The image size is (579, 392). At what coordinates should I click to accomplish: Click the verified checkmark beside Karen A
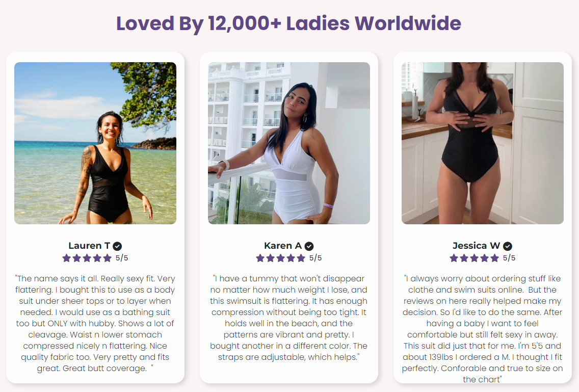[309, 246]
